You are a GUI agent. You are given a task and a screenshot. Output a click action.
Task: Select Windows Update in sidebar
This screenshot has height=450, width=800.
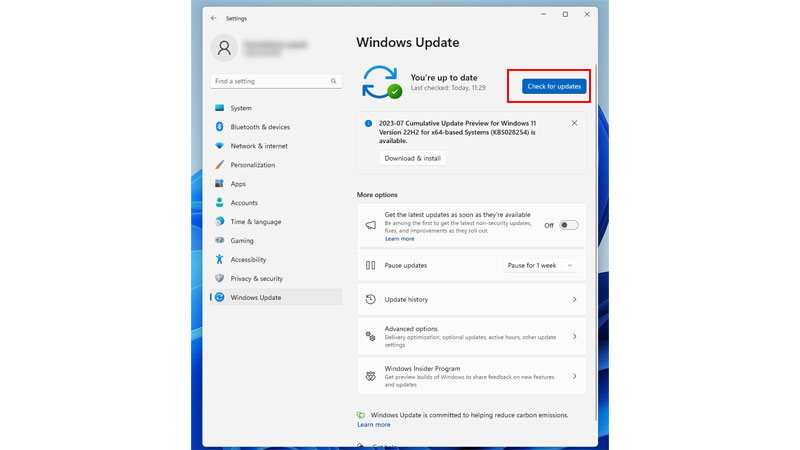276,297
